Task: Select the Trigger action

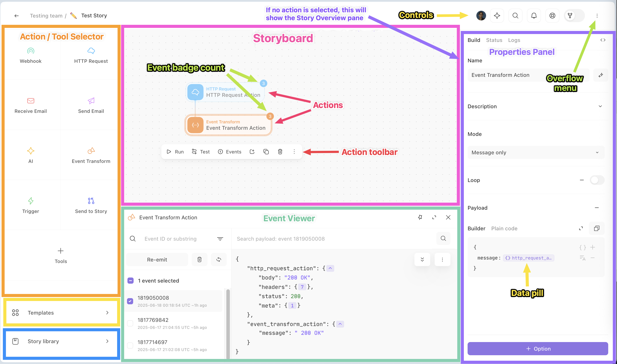Action: tap(31, 206)
